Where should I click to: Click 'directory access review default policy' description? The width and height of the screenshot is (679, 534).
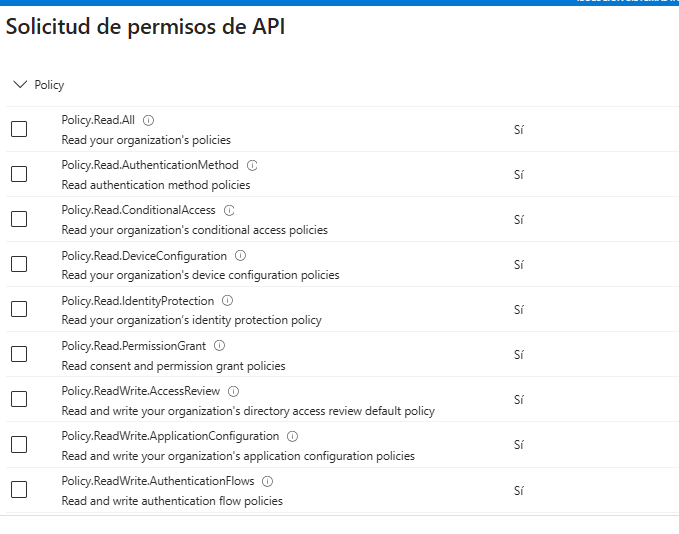coord(339,411)
